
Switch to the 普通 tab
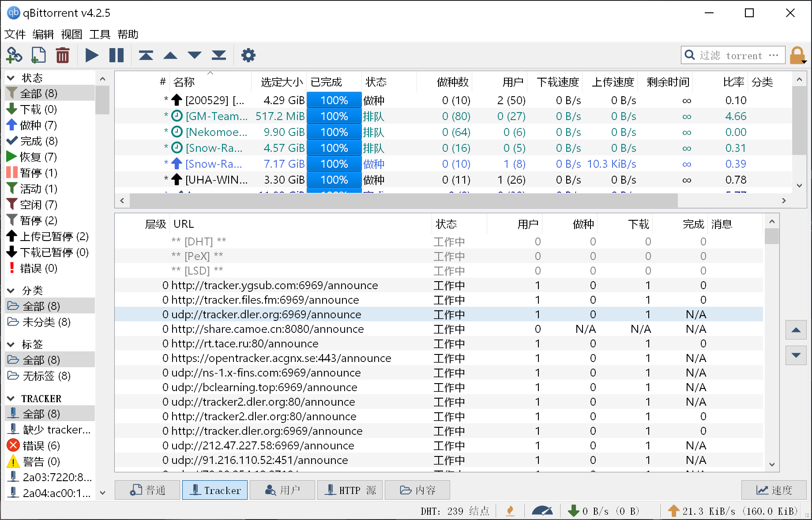click(147, 490)
